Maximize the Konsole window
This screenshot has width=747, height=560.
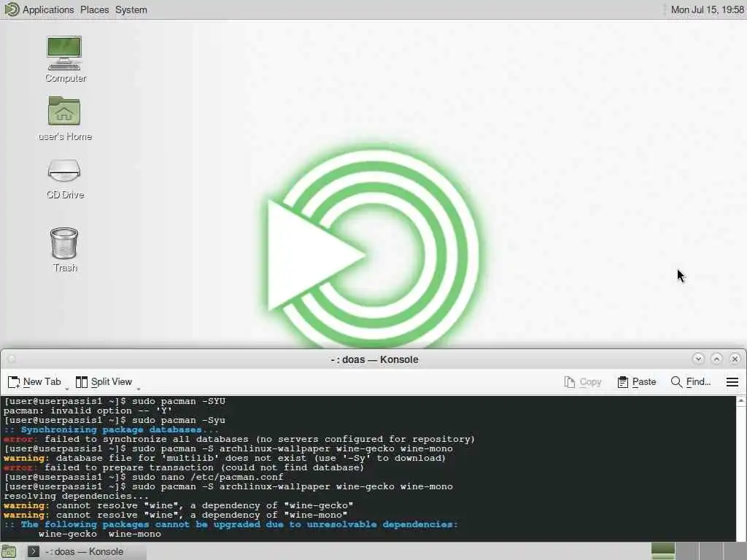pos(716,359)
